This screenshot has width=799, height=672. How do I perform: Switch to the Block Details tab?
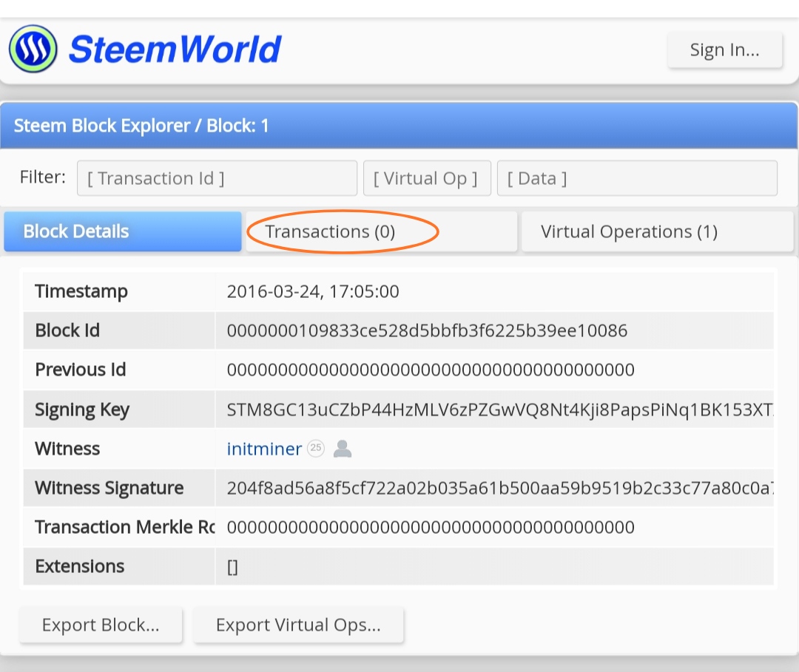tap(123, 231)
